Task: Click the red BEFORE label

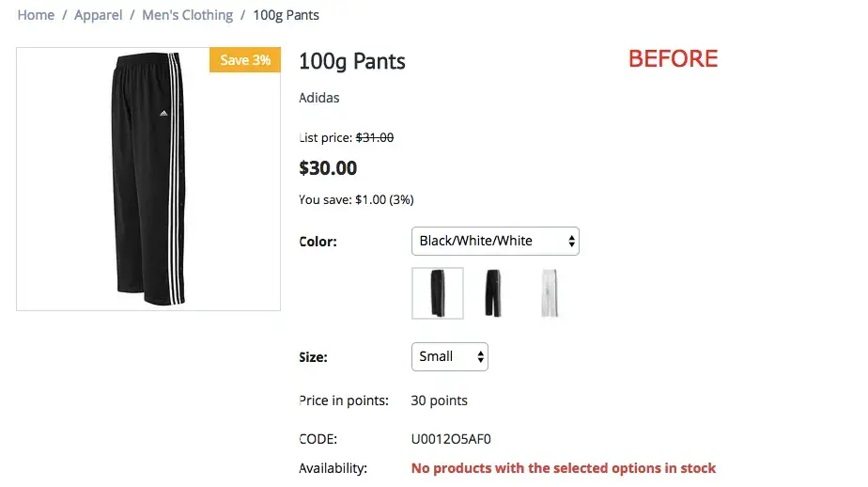Action: point(673,58)
